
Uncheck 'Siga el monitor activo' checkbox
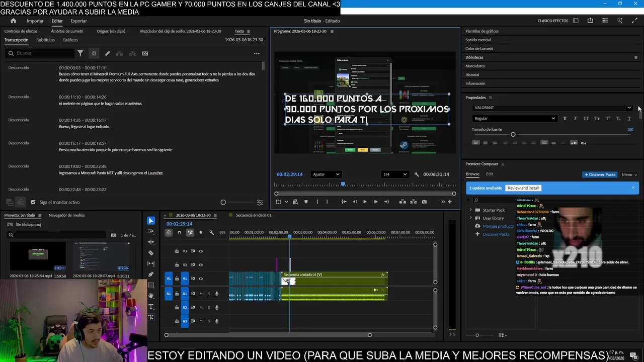tap(33, 202)
